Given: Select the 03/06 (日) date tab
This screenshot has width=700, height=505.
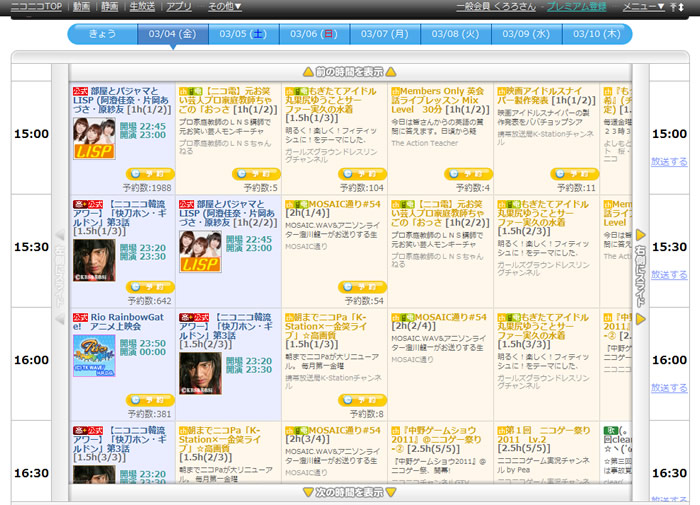Looking at the screenshot, I should click(x=314, y=34).
